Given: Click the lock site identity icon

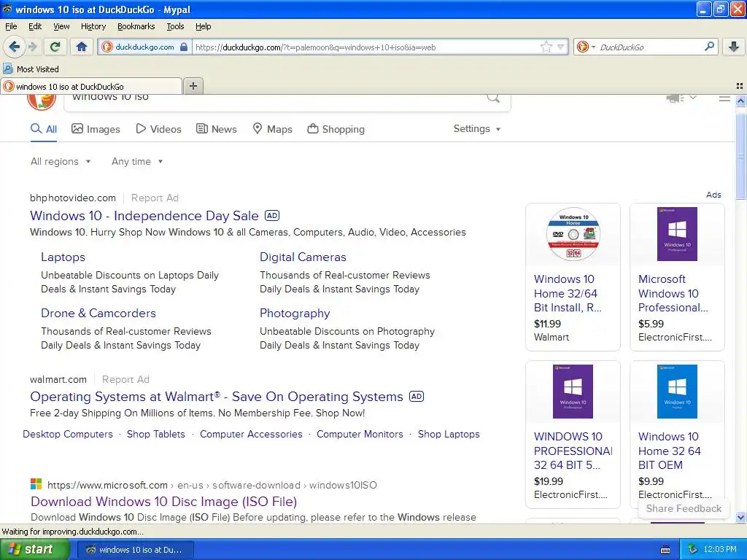Looking at the screenshot, I should [184, 47].
